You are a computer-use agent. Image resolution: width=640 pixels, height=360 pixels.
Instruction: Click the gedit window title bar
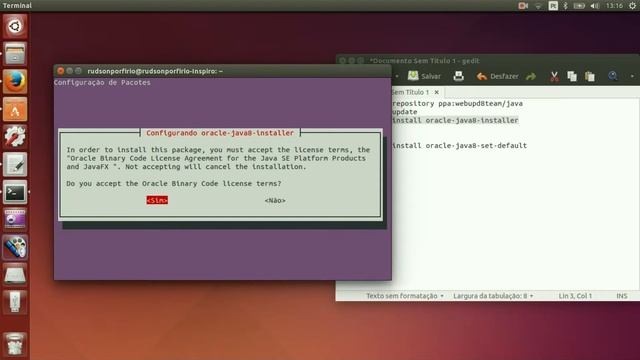488,61
